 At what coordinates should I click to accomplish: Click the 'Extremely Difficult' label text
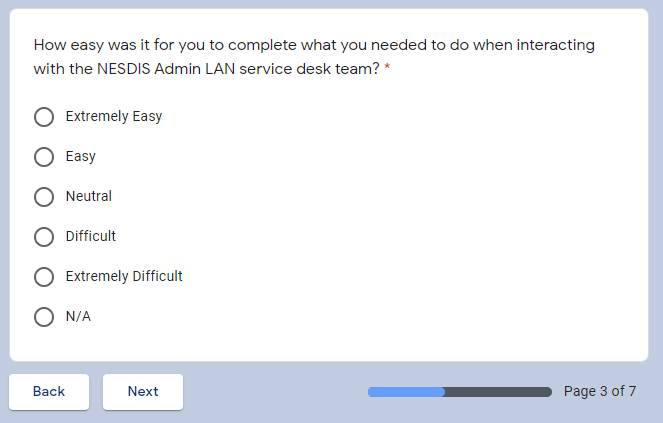click(124, 276)
